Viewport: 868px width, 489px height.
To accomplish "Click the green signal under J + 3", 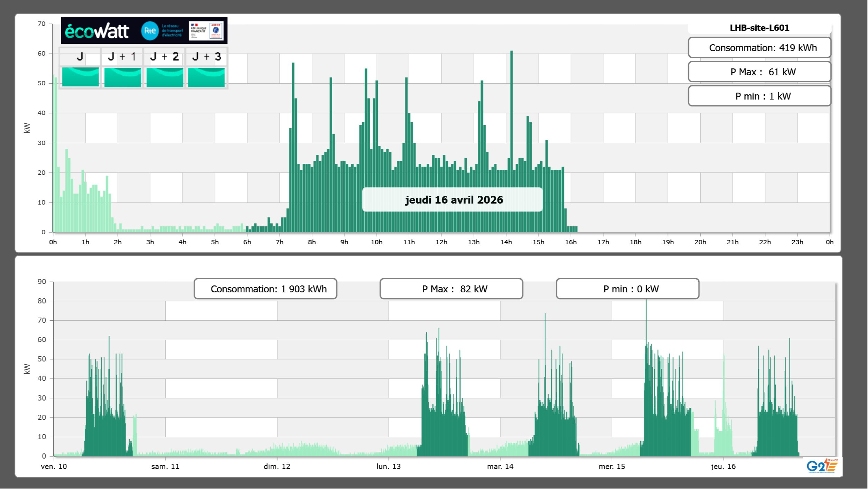I will coord(206,77).
